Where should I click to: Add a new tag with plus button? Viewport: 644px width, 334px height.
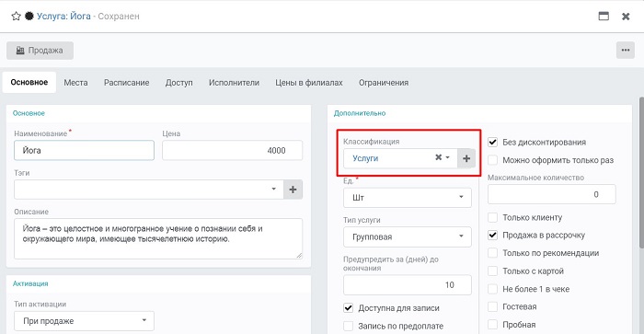(293, 190)
